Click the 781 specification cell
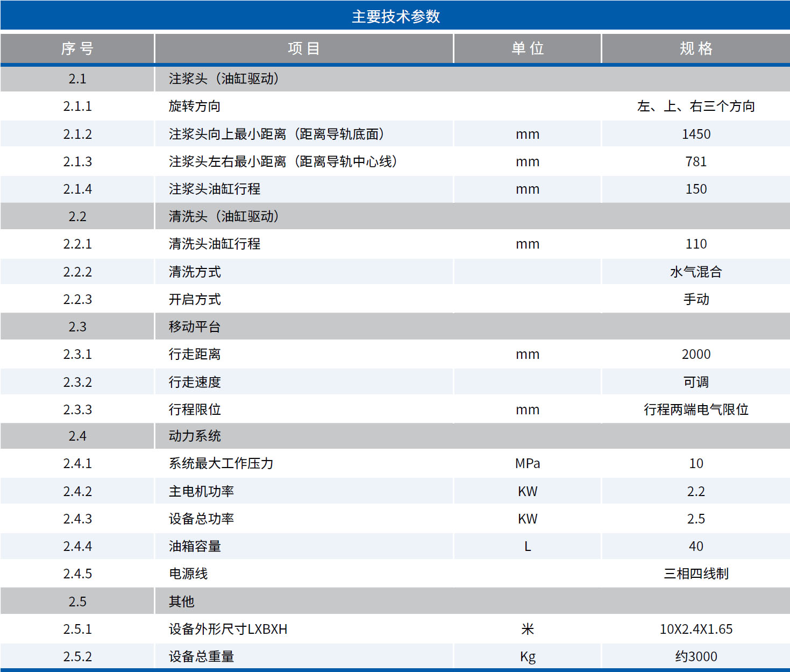This screenshot has width=790, height=672. pos(695,161)
